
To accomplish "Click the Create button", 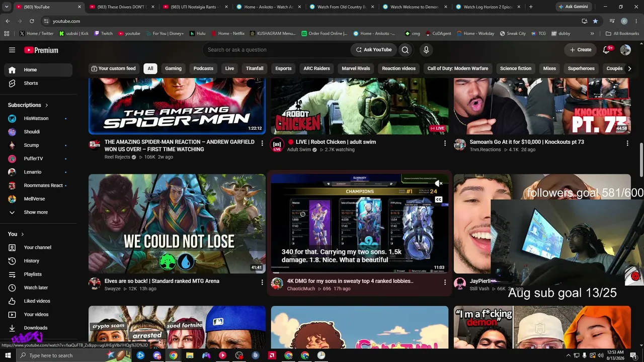I will (x=580, y=50).
